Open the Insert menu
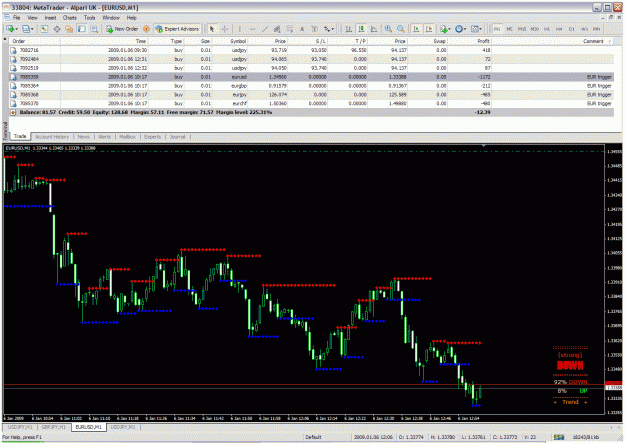The height and width of the screenshot is (443, 625). 50,18
